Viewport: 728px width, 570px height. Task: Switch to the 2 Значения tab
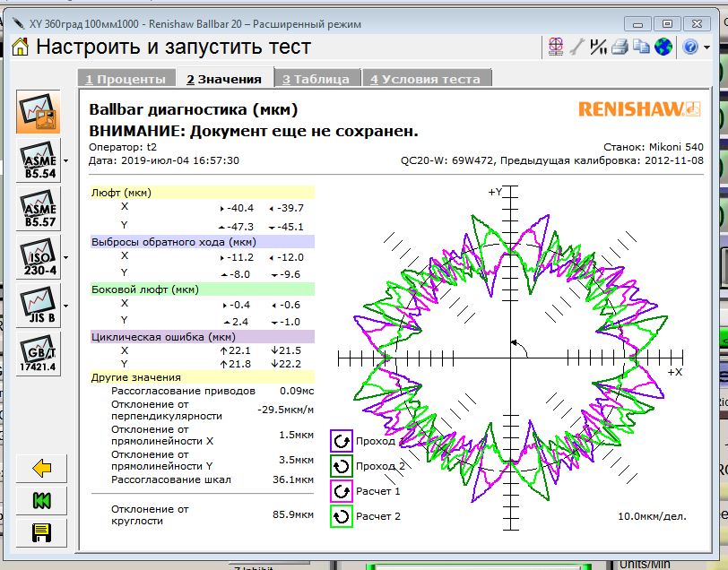coord(224,79)
